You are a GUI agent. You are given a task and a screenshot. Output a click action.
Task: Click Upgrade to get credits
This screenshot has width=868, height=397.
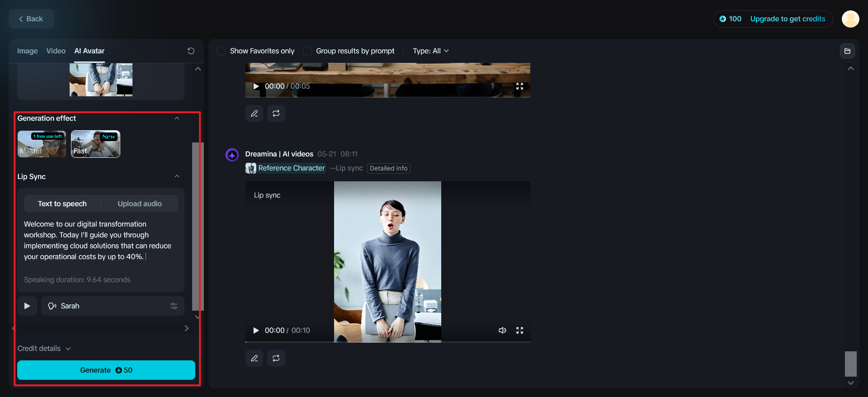point(788,19)
